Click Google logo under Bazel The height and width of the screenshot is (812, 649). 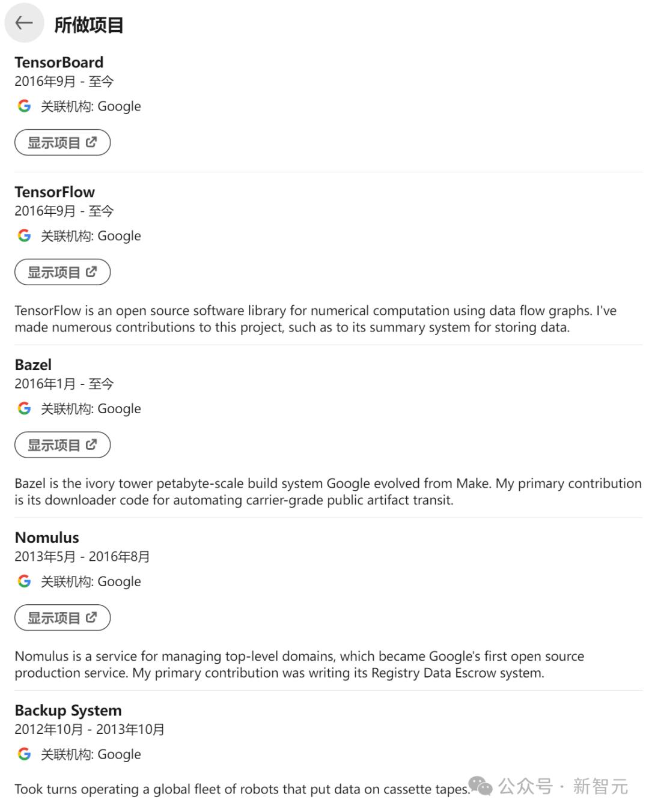pyautogui.click(x=24, y=408)
